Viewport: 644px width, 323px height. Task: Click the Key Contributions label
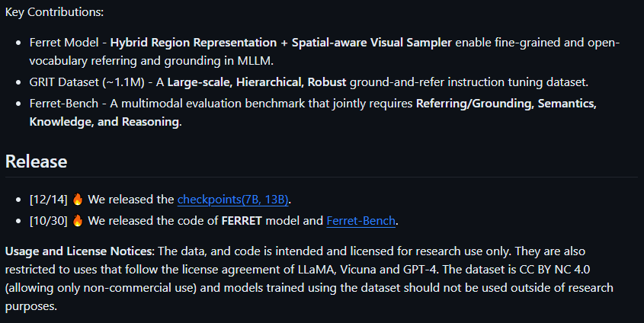pos(55,12)
